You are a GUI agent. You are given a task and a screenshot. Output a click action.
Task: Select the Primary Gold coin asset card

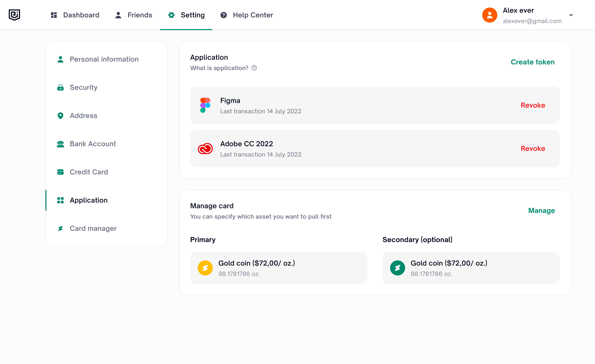tap(279, 268)
